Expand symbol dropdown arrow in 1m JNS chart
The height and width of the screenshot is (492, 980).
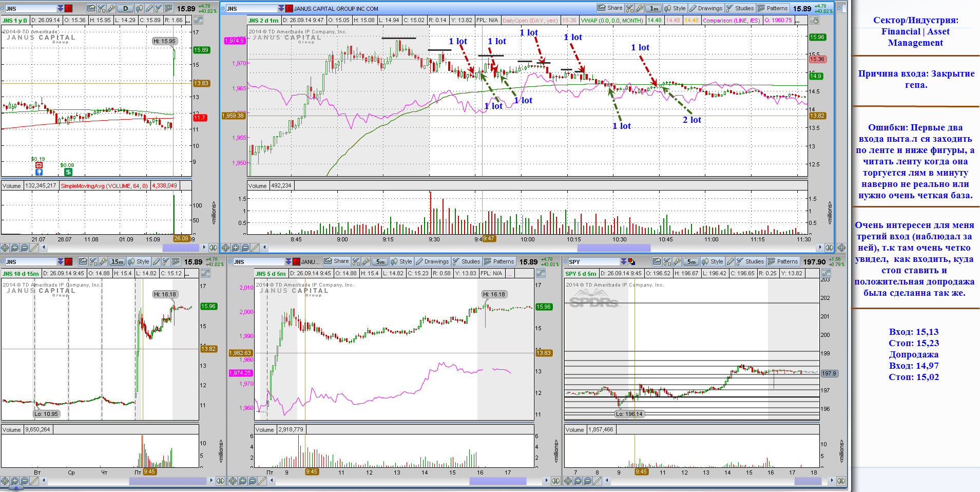[281, 8]
